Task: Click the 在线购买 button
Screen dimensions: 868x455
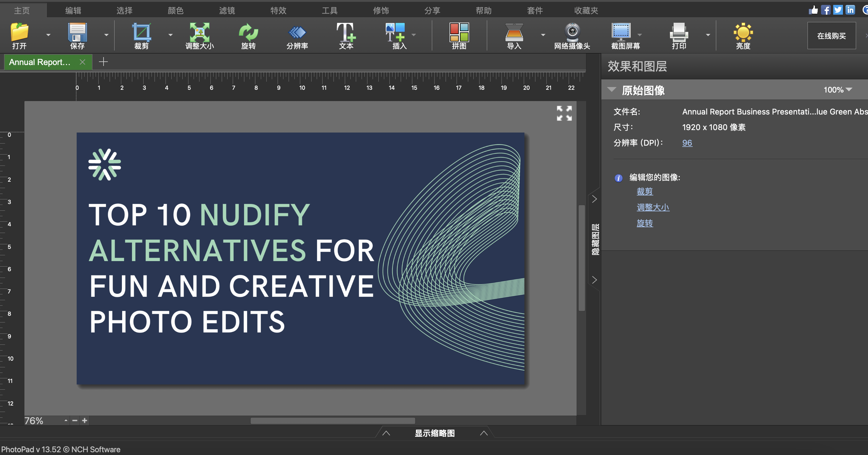Action: (831, 36)
